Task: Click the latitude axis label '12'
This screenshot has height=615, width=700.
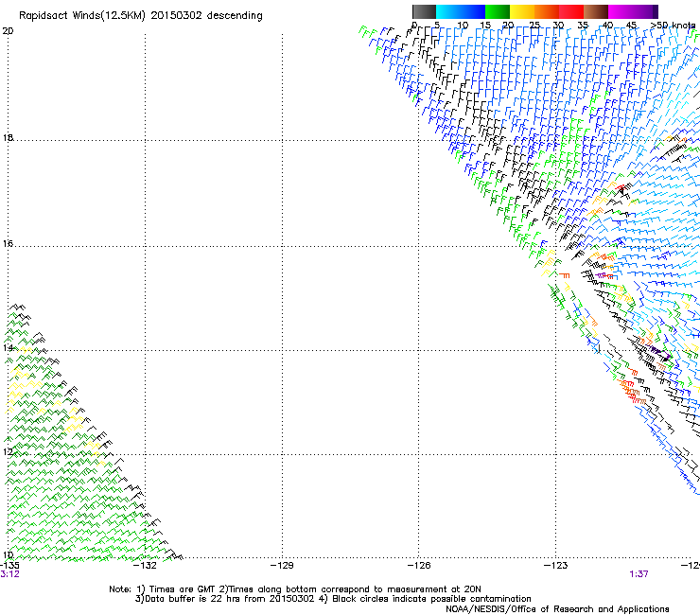Action: pos(8,452)
